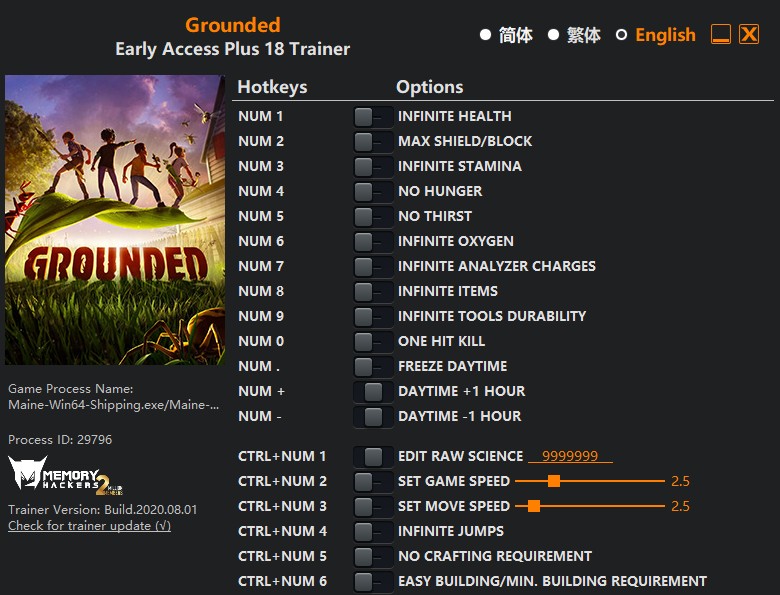
Task: Click the CTRL+NUM 6 hotkey label
Action: tap(283, 581)
